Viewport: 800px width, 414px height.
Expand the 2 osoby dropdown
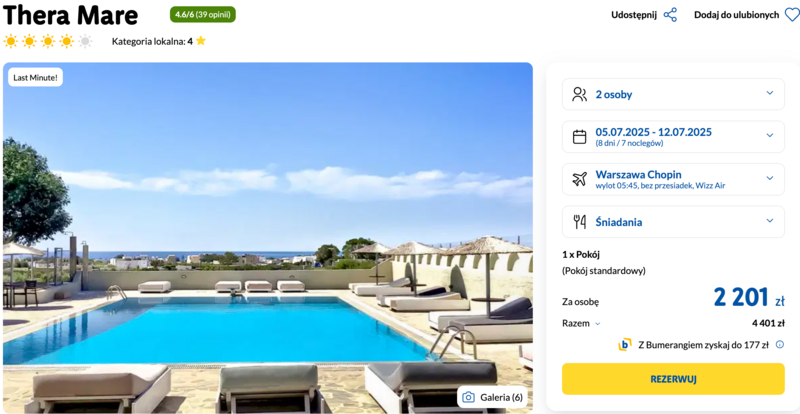673,94
